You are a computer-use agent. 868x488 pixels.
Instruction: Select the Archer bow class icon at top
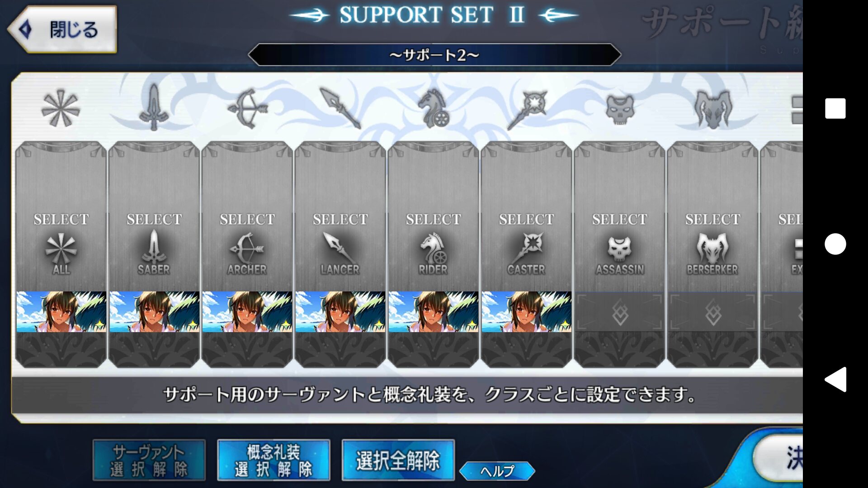247,108
